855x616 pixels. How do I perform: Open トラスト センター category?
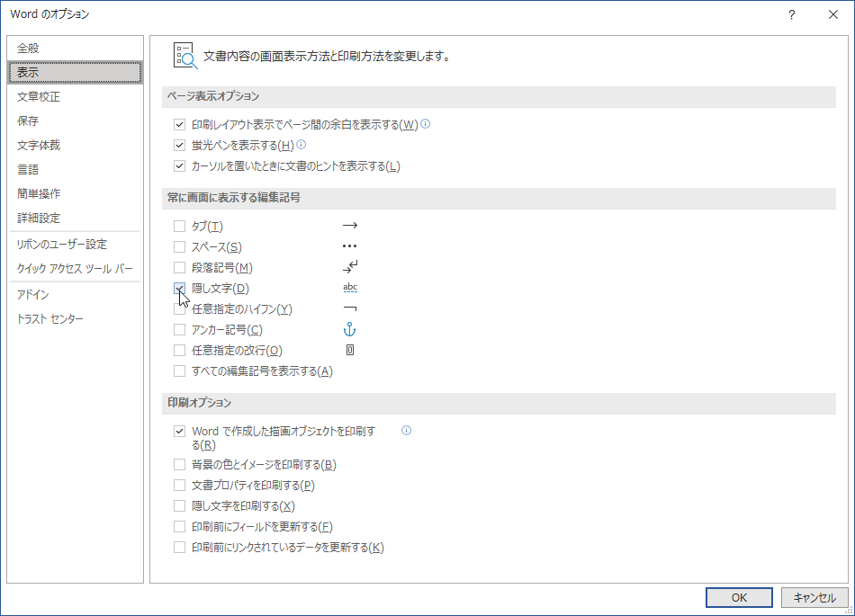tap(76, 318)
